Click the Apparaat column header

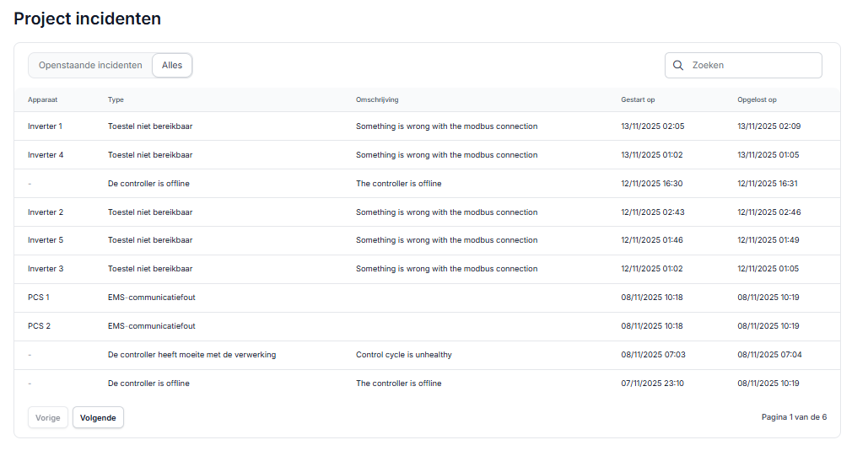pyautogui.click(x=42, y=100)
